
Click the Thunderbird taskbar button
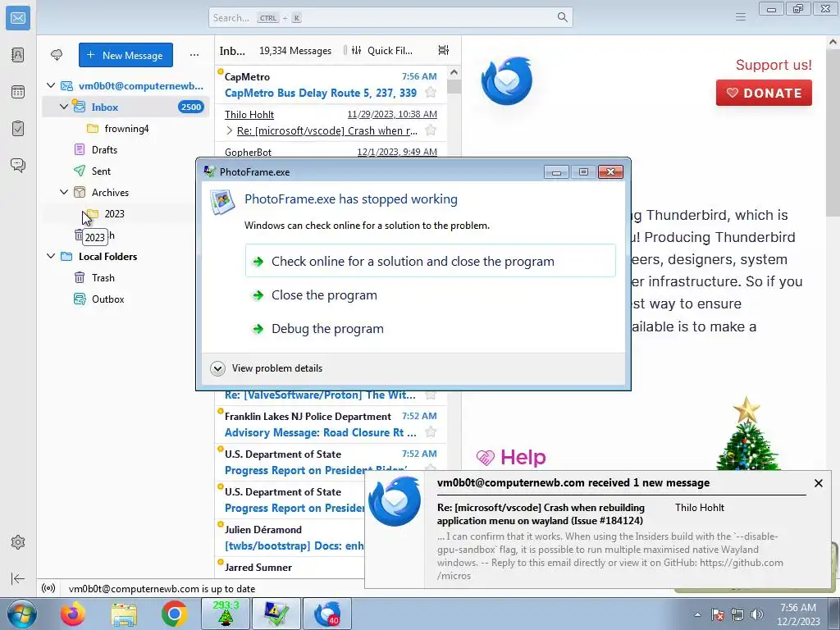pos(327,614)
